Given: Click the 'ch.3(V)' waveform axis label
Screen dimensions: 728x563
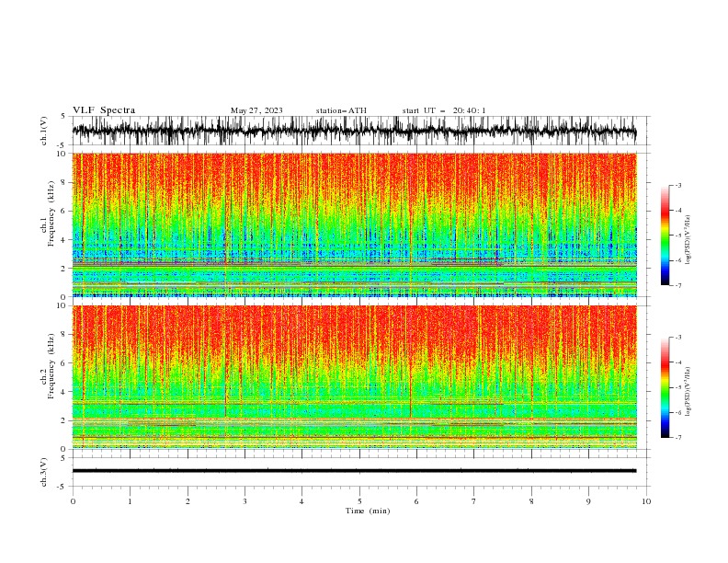Looking at the screenshot, I should 44,472.
